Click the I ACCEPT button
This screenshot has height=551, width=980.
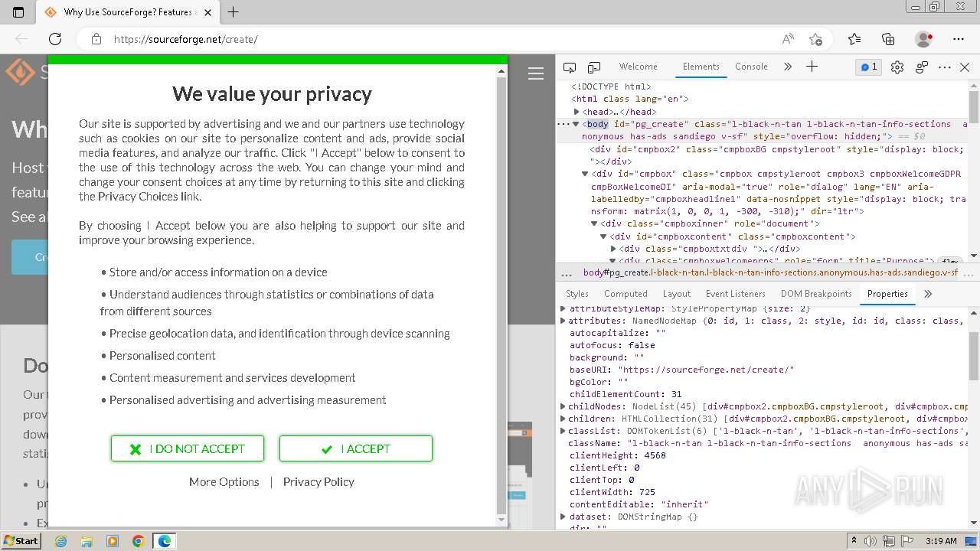coord(356,448)
